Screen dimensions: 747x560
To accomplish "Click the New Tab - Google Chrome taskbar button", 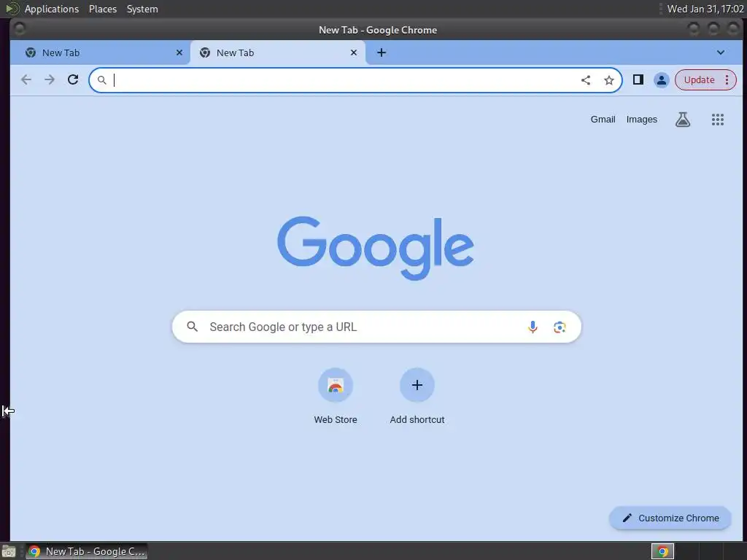I will point(86,551).
